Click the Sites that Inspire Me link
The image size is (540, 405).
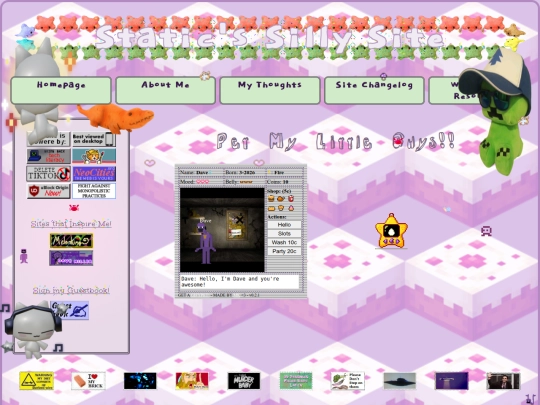[x=71, y=224]
